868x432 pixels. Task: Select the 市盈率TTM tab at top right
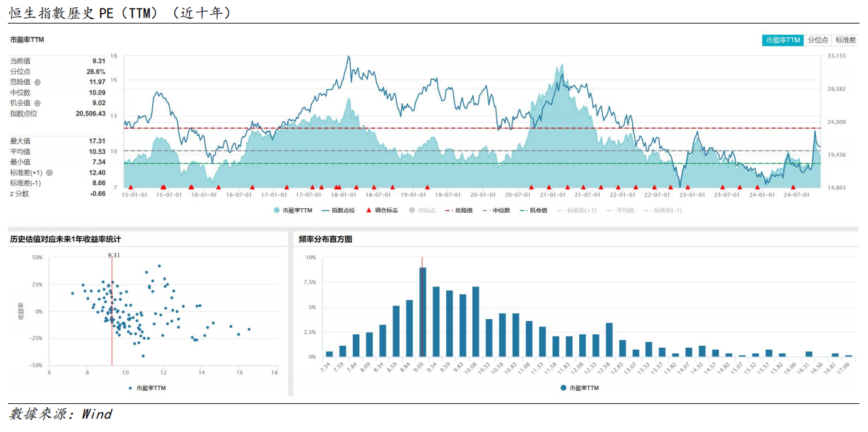[x=782, y=40]
